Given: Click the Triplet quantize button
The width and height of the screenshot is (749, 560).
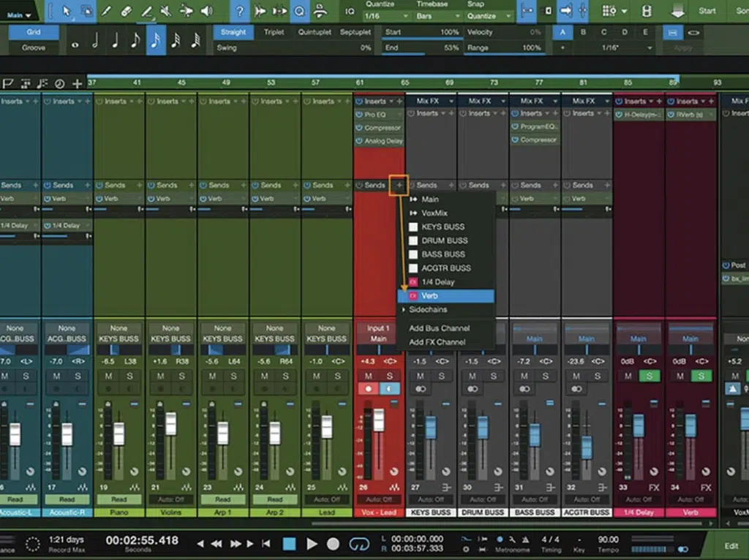Looking at the screenshot, I should tap(274, 32).
